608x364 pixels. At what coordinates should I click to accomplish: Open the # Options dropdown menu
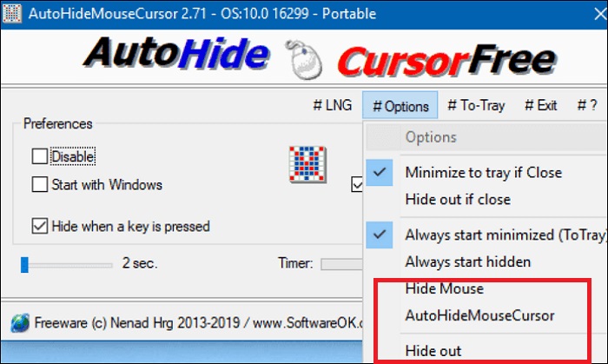[x=400, y=105]
